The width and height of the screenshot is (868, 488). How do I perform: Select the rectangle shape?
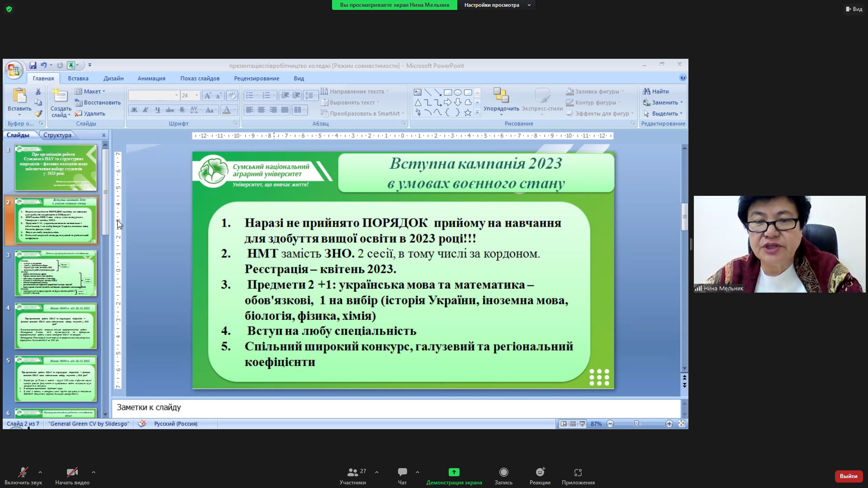(x=448, y=92)
